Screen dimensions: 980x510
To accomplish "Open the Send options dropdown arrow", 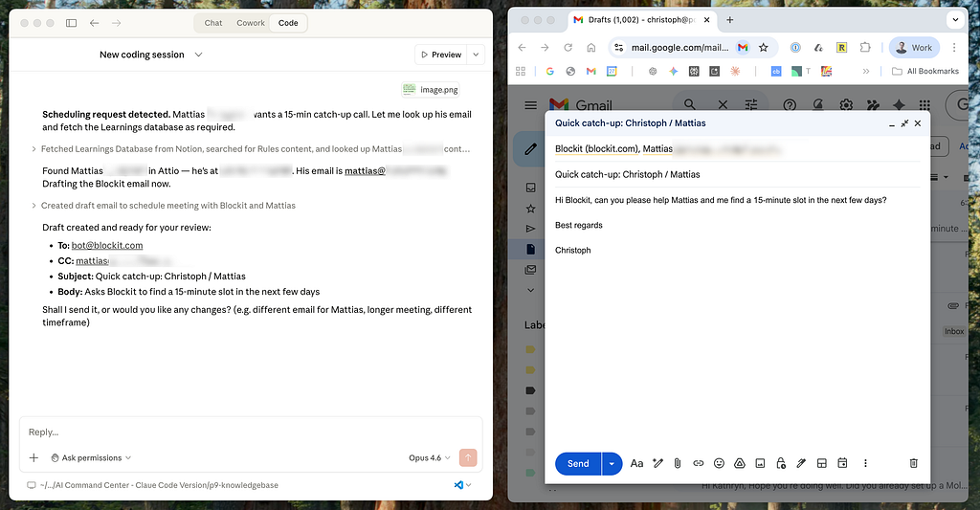I will pyautogui.click(x=612, y=464).
